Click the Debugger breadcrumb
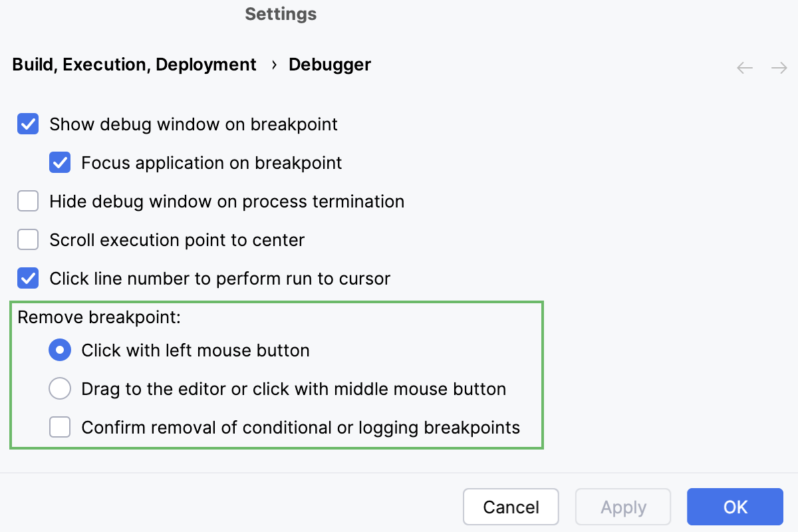 pos(329,64)
